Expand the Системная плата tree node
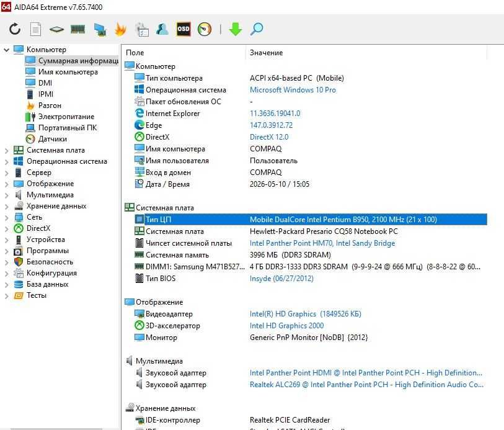The image size is (504, 430). coord(6,150)
